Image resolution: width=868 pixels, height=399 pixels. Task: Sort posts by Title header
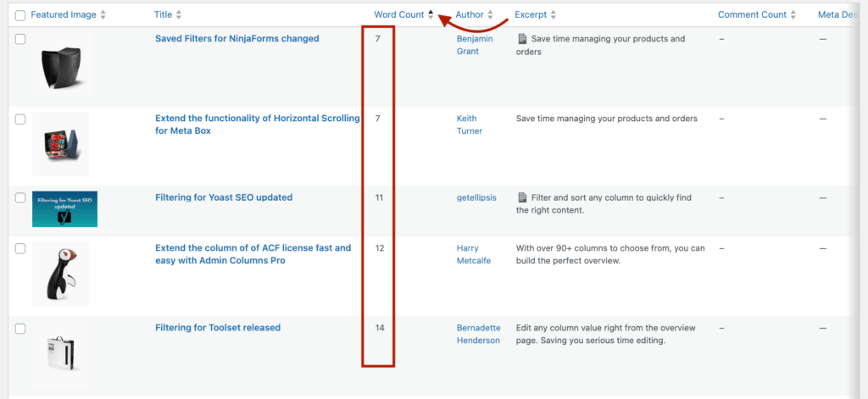[163, 15]
